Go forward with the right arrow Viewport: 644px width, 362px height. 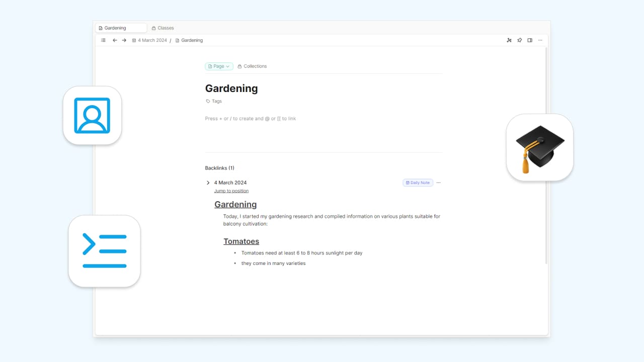124,40
